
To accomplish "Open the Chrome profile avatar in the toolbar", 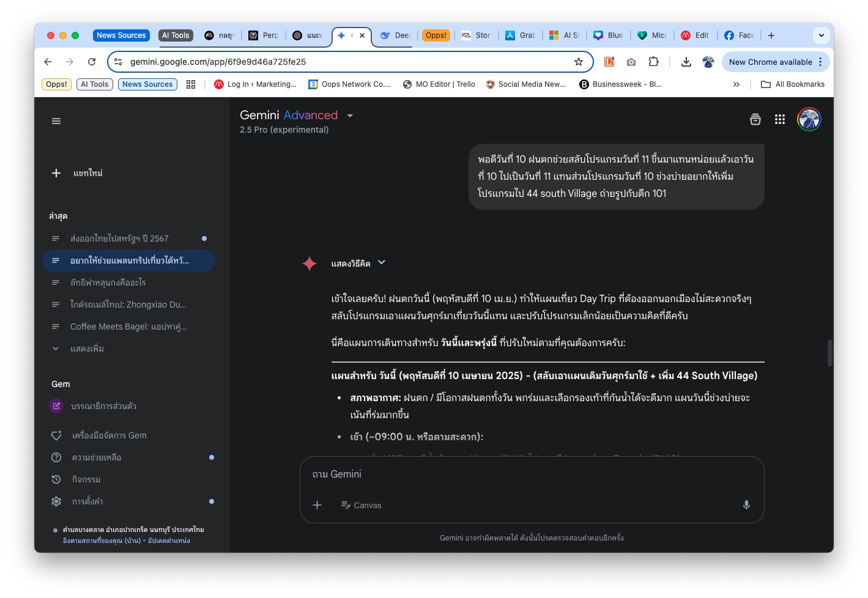I will [708, 62].
